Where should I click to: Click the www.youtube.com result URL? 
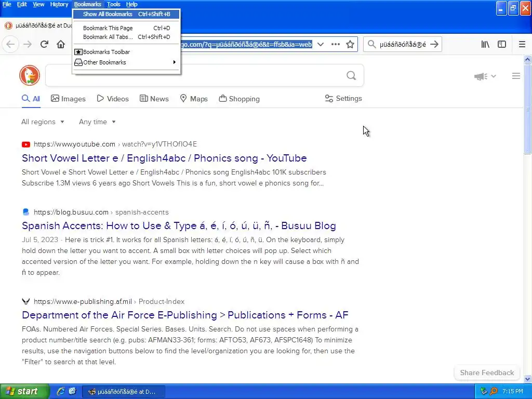74,144
